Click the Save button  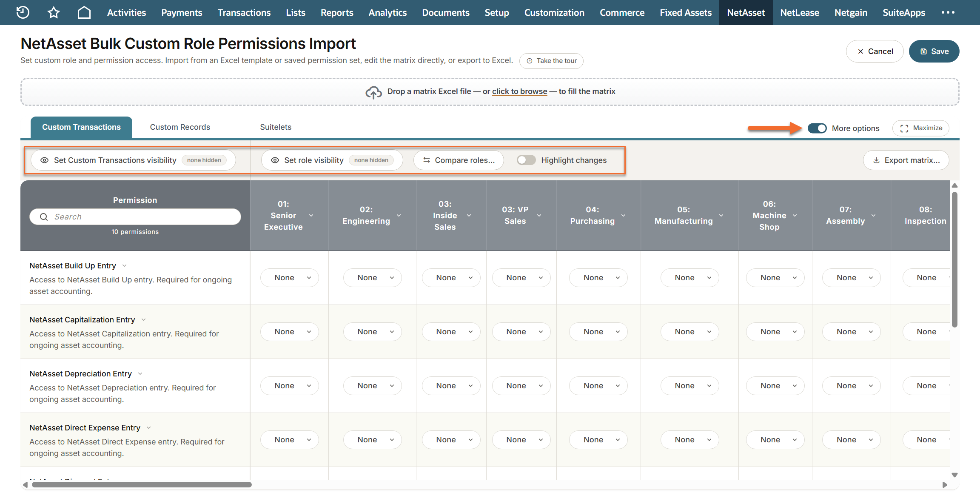pos(934,51)
